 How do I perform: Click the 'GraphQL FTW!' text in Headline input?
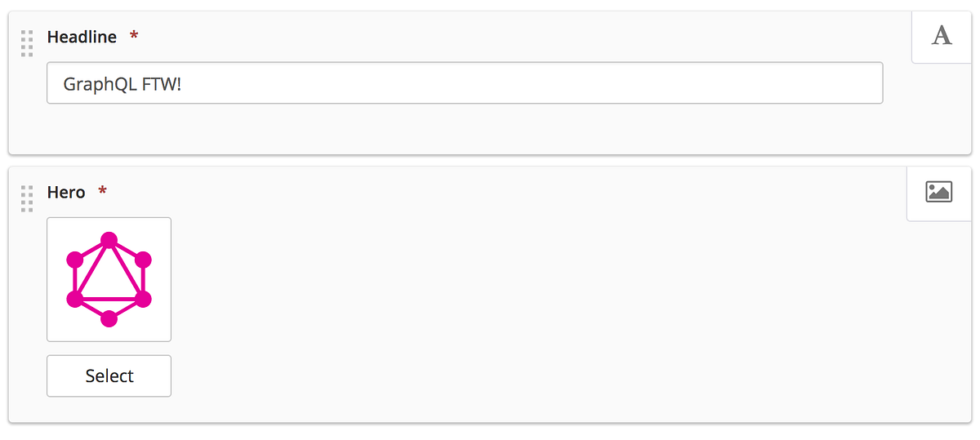[122, 84]
